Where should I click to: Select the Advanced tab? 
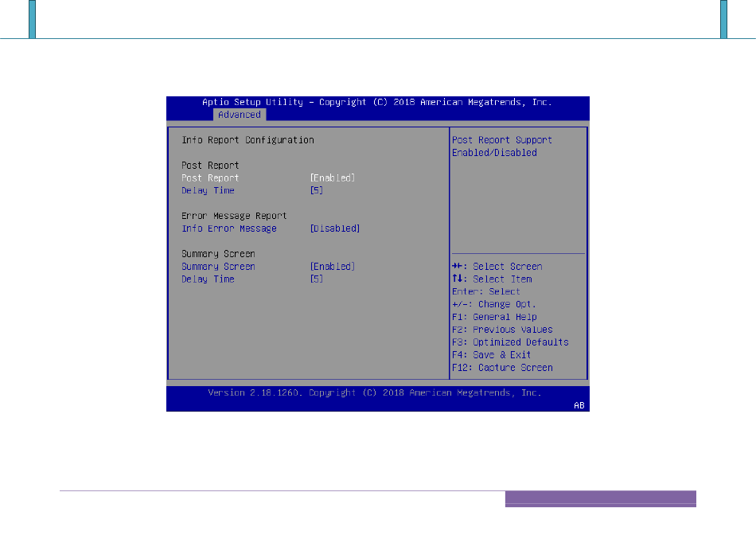coord(240,115)
